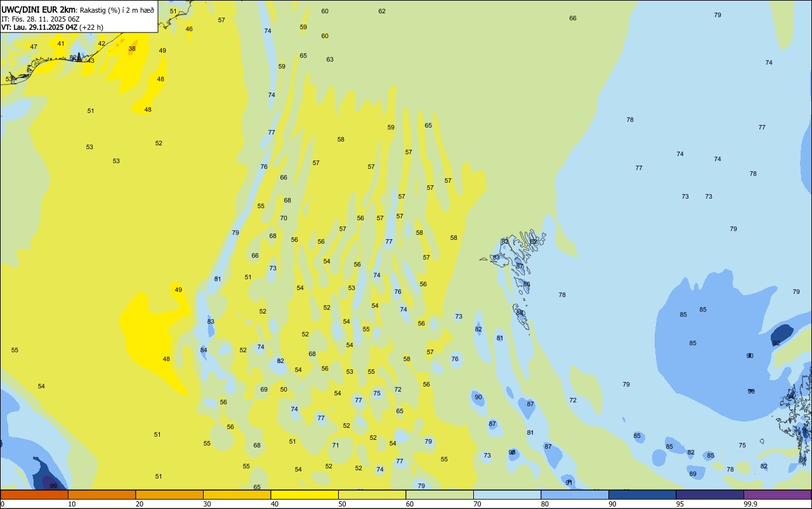Click the '(+22 h)' forecast offset text
This screenshot has height=509, width=812.
pos(91,27)
